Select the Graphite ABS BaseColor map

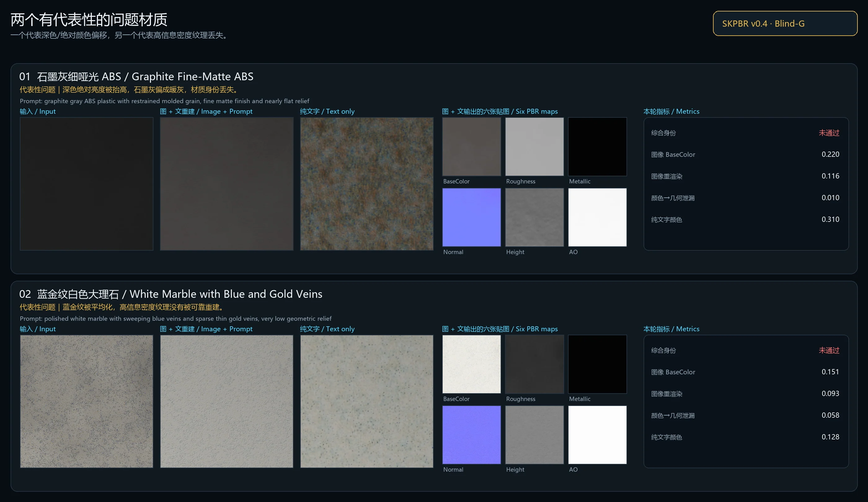pyautogui.click(x=472, y=147)
